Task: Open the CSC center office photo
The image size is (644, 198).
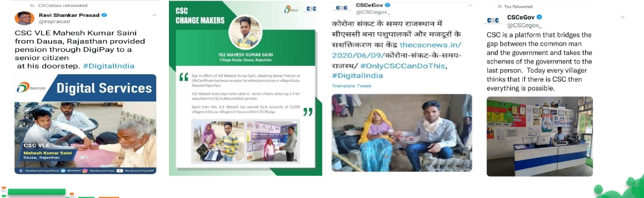Action: 539,136
